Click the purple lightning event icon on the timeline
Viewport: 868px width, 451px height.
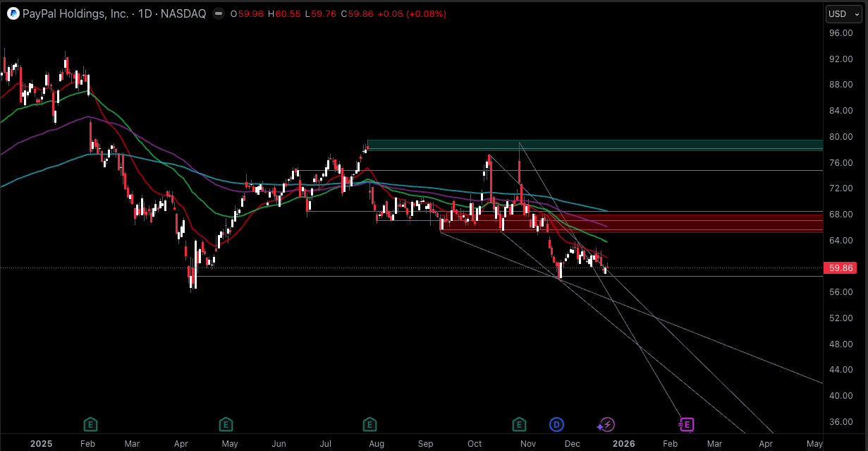pyautogui.click(x=606, y=424)
